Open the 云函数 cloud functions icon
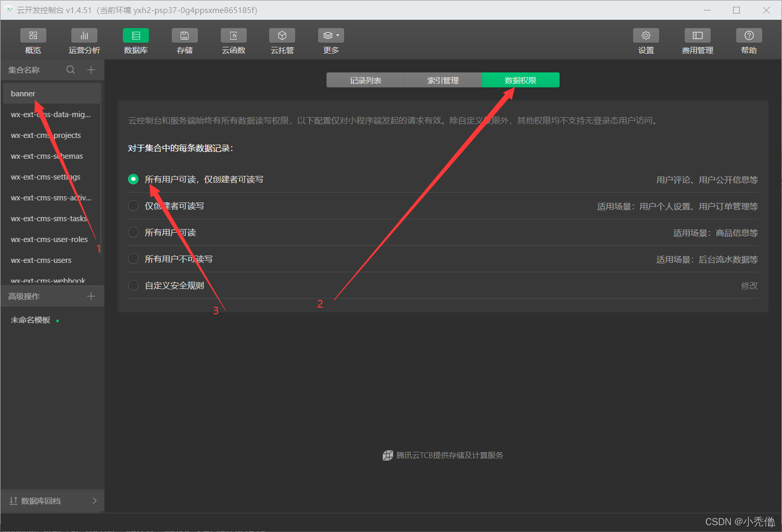Viewport: 782px width, 532px height. tap(234, 35)
